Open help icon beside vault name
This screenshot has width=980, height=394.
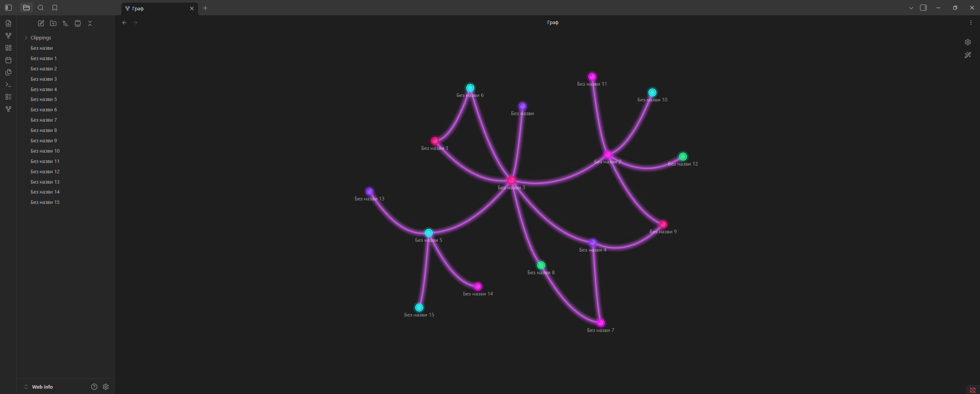(94, 387)
